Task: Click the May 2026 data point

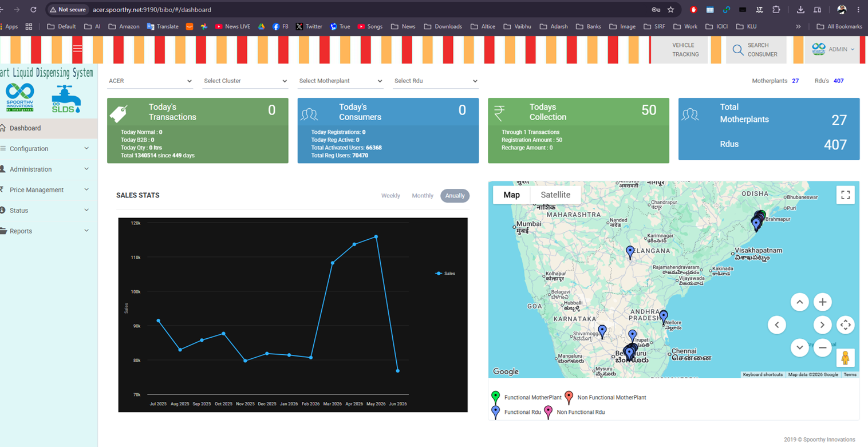Action: point(376,236)
